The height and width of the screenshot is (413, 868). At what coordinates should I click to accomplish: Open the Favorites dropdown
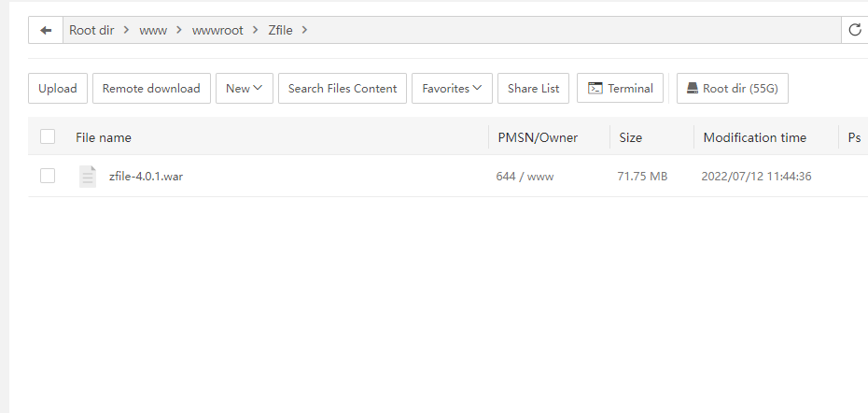pyautogui.click(x=452, y=89)
